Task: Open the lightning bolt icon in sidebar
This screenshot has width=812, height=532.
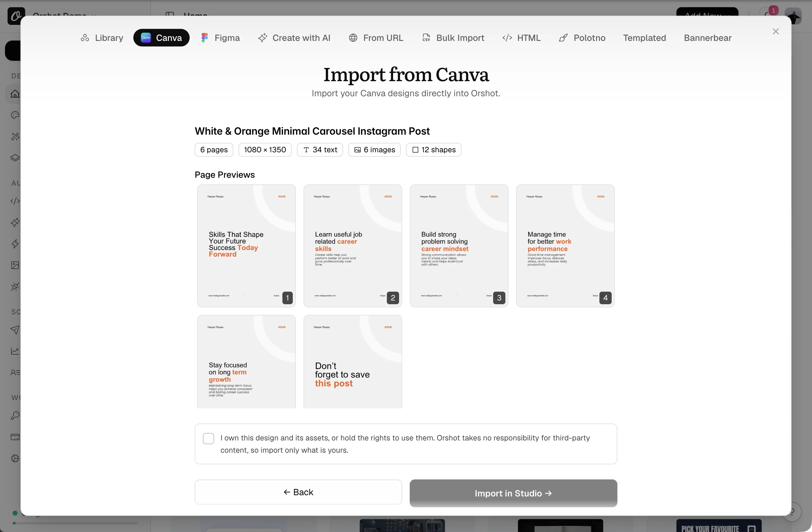Action: coord(15,244)
